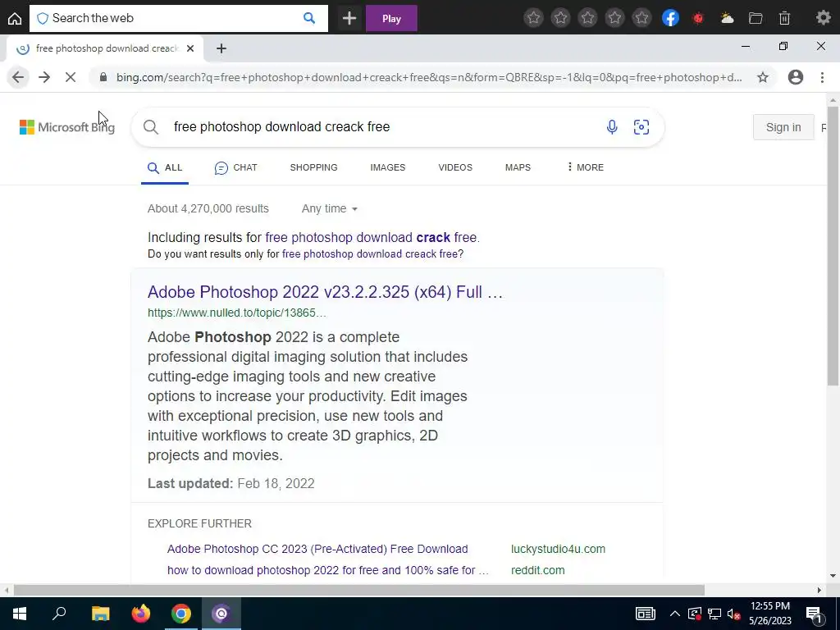Screen dimensions: 840x630
Task: Click the luckystudio4u.com text
Action: coord(558,549)
